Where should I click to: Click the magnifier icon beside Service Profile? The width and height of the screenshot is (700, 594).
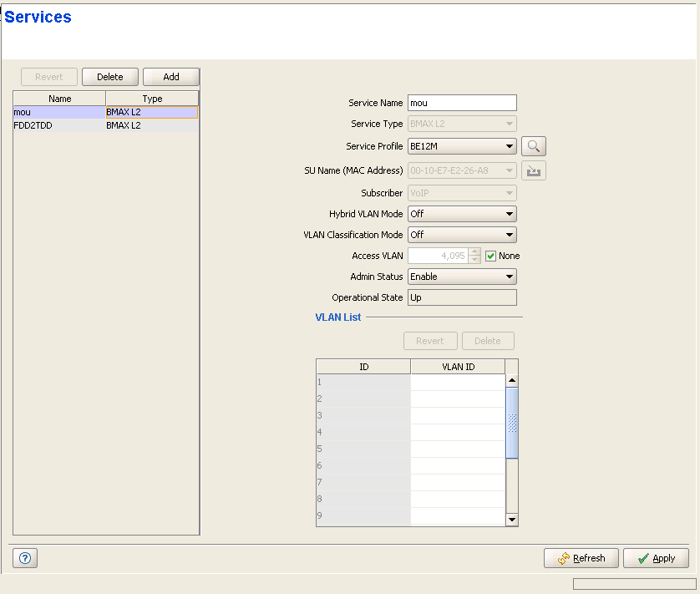click(533, 147)
